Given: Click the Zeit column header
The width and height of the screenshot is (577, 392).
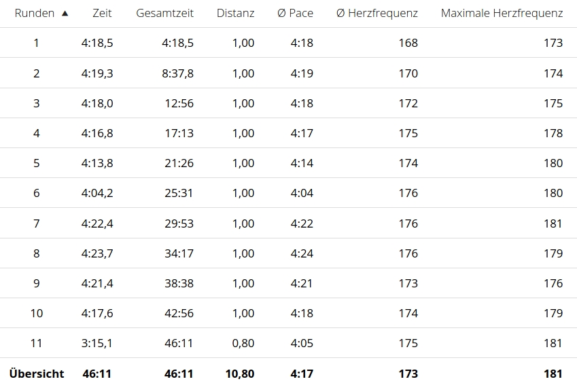Looking at the screenshot, I should [x=101, y=13].
